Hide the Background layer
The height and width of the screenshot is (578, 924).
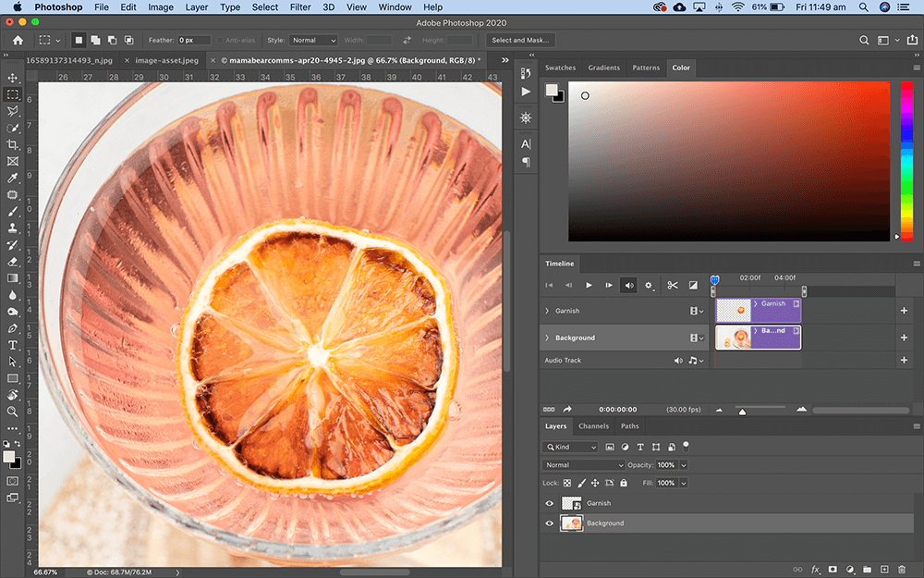549,523
